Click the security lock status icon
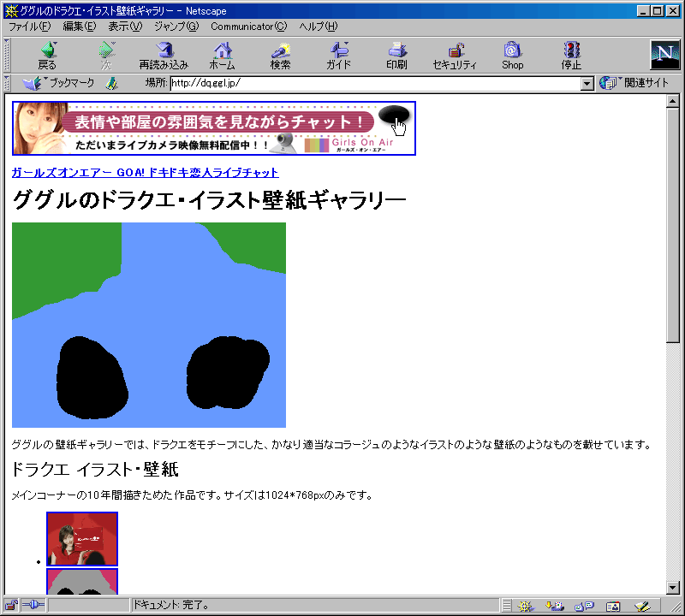Viewport: 685px width, 616px height. pyautogui.click(x=11, y=605)
